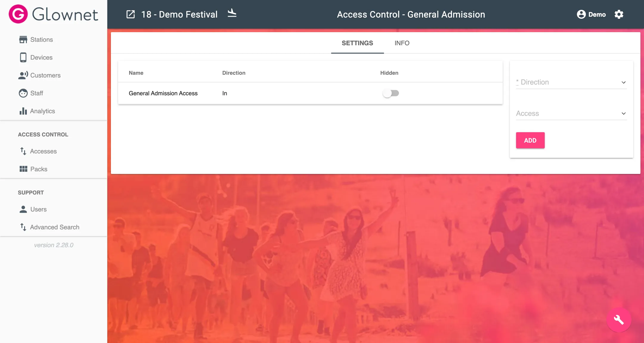Click the Analytics bar chart icon
Image resolution: width=644 pixels, height=343 pixels.
[23, 111]
